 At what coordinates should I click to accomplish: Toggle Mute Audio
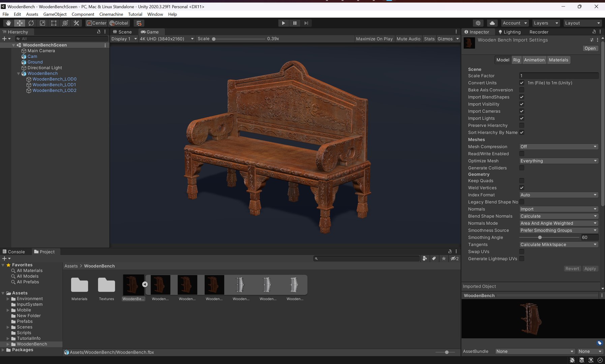pos(409,39)
